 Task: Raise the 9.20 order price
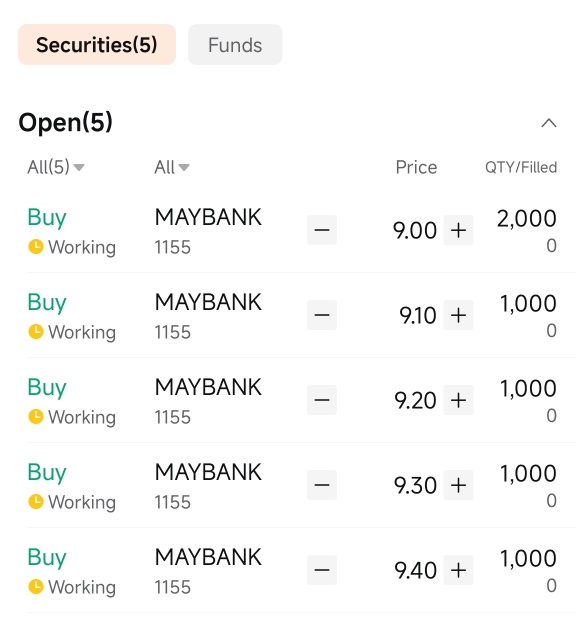458,400
